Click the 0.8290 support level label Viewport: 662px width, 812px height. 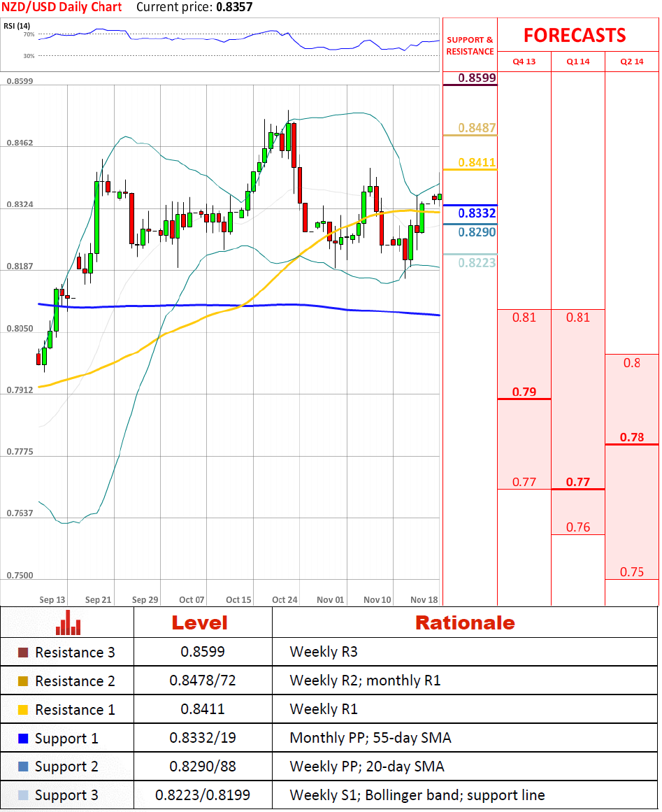click(477, 232)
